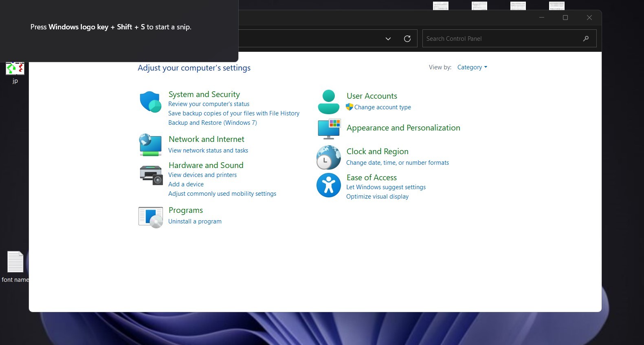Viewport: 644px width, 345px height.
Task: Open System and Security category
Action: point(204,94)
